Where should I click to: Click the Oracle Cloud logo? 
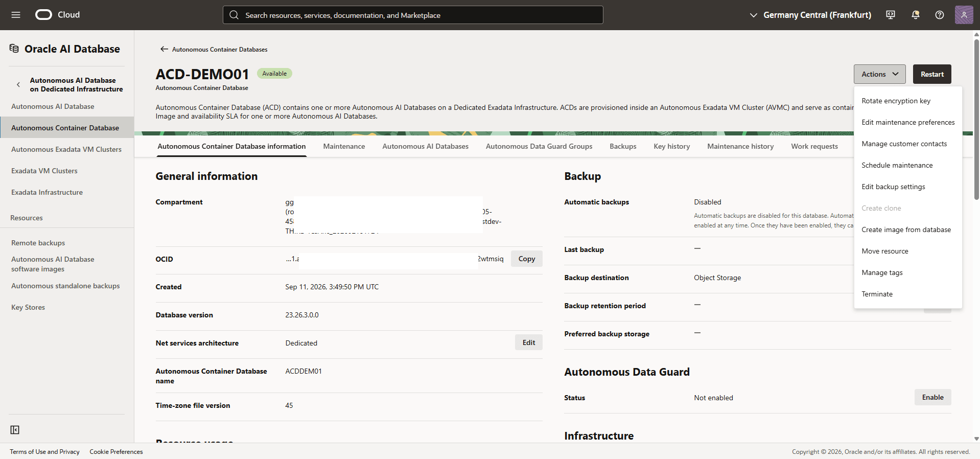click(57, 15)
